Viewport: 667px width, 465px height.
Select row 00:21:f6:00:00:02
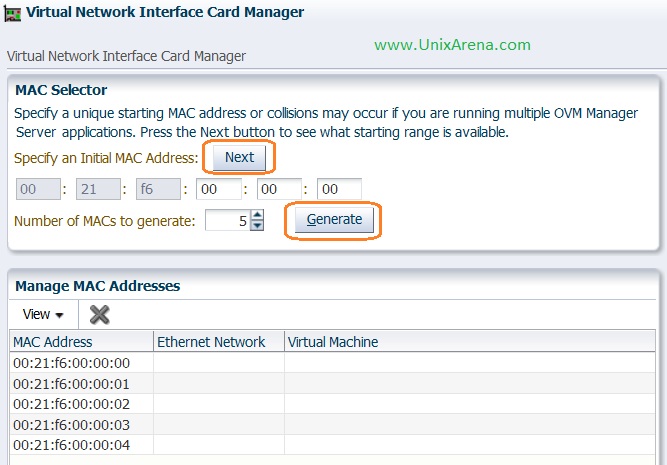tap(332, 404)
